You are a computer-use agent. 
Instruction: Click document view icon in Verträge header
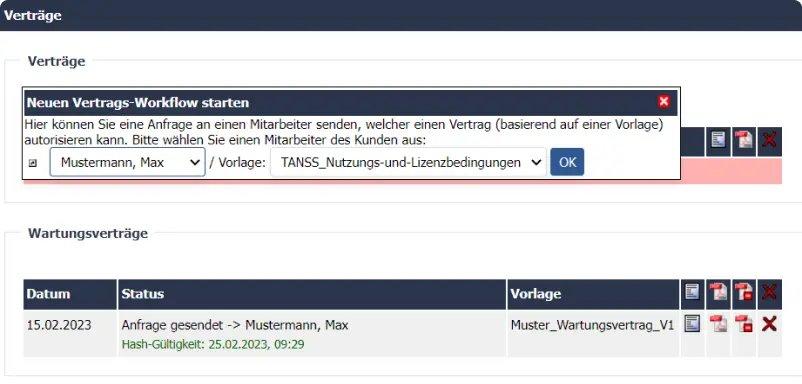point(718,140)
